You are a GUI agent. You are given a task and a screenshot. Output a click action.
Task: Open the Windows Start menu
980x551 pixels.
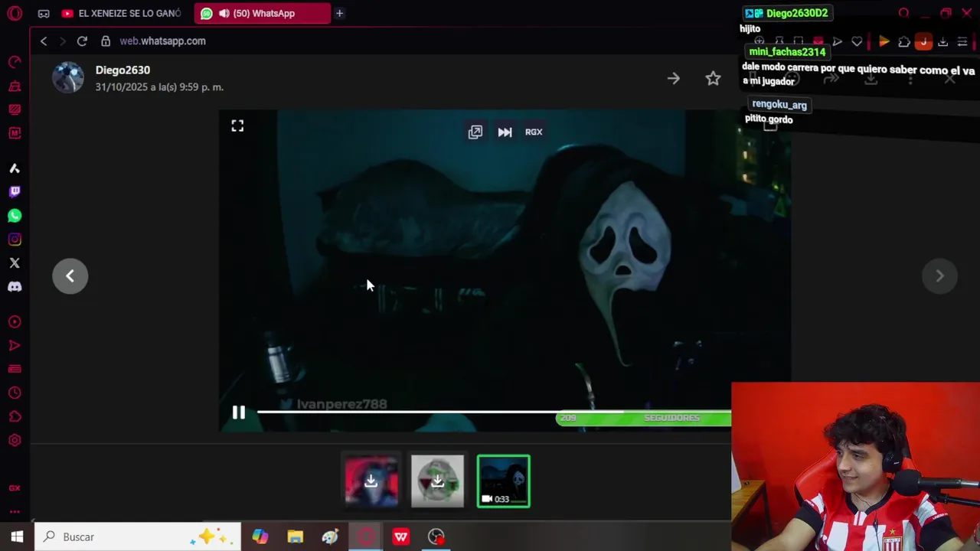17,536
